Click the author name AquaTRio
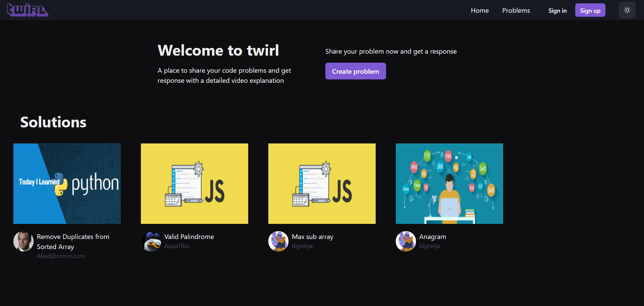The width and height of the screenshot is (644, 306). tap(176, 246)
